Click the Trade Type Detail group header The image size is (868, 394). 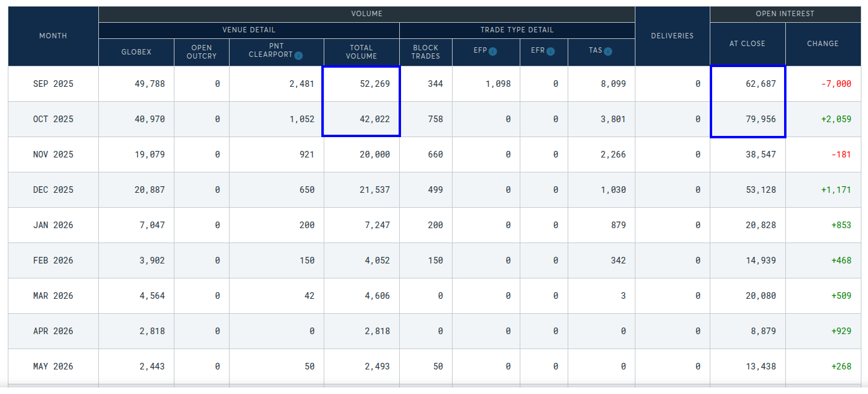(x=517, y=30)
